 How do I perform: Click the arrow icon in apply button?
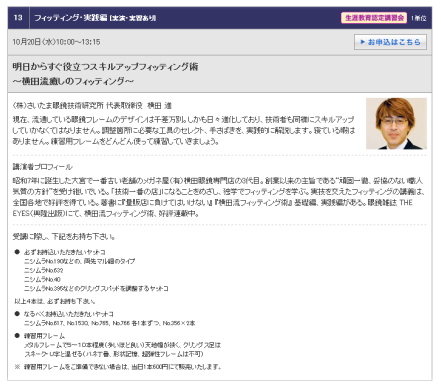point(363,42)
